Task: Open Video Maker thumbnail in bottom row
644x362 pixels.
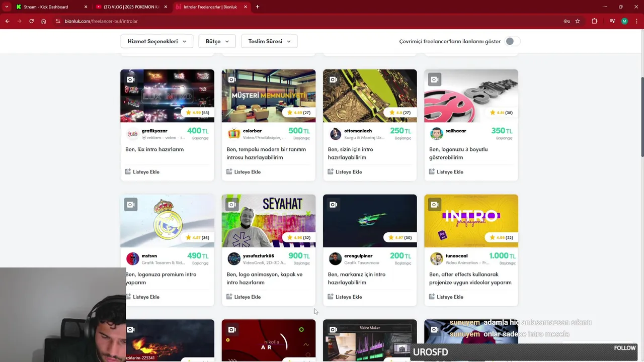Action: coord(370,340)
